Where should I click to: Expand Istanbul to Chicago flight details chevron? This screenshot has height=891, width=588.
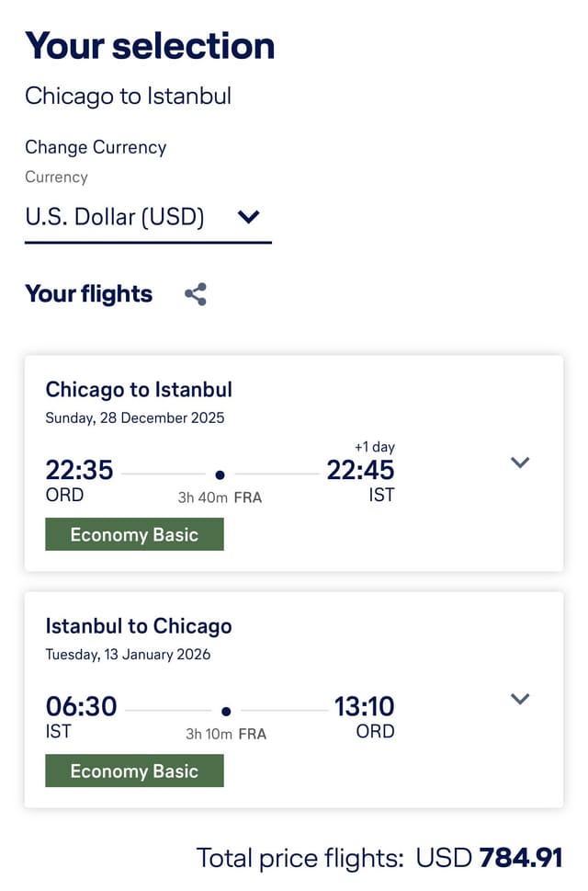[x=520, y=699]
